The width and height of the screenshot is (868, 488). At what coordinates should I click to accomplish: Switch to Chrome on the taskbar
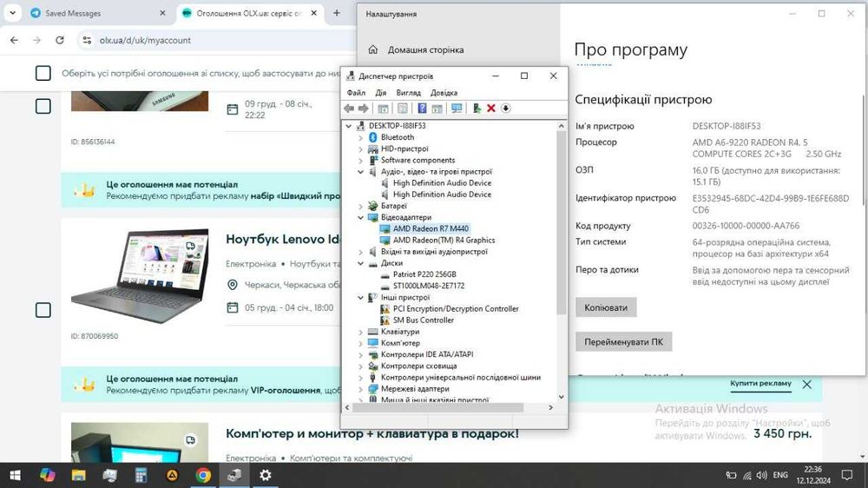203,475
